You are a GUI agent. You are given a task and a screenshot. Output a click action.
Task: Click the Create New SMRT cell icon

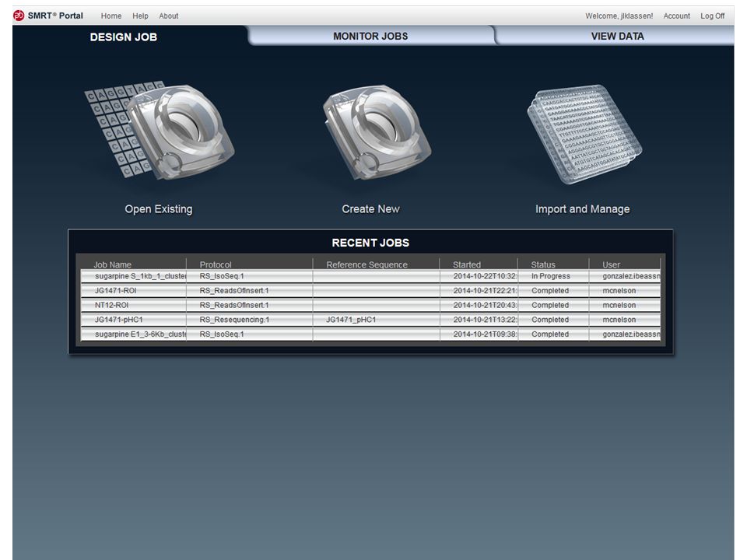pos(377,132)
